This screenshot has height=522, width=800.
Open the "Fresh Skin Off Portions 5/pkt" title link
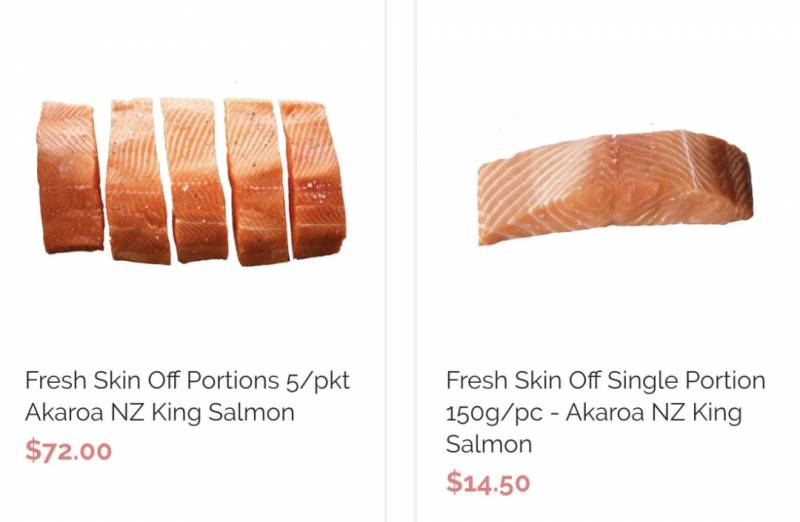pyautogui.click(x=187, y=381)
